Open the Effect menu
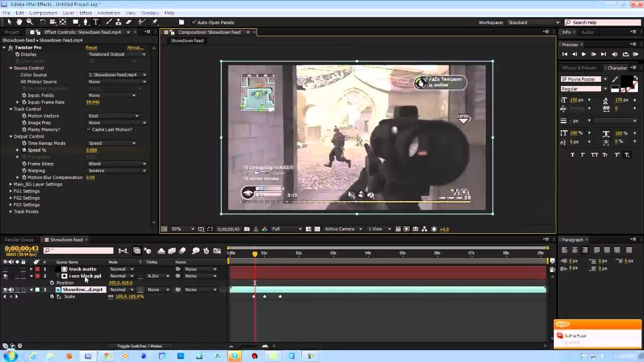 coord(86,13)
